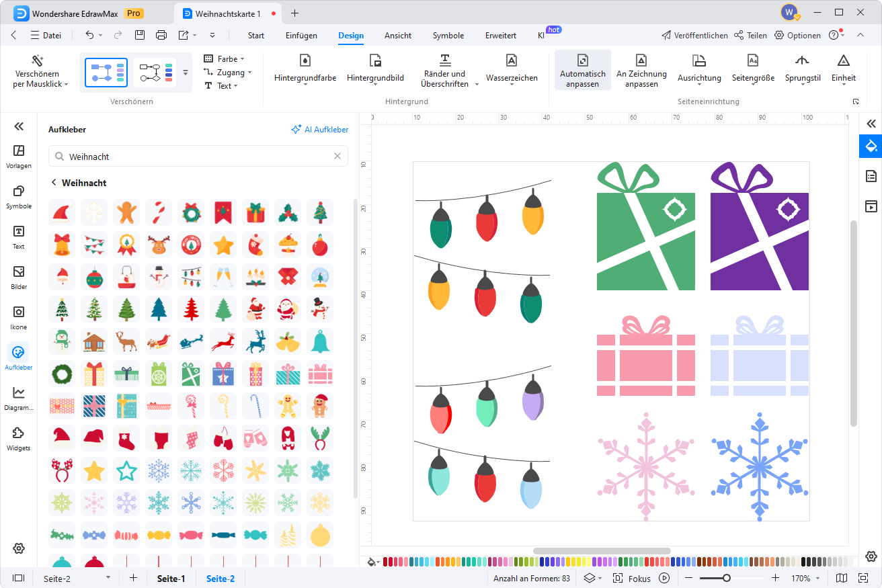Open the Bilder sidebar panel
This screenshot has height=588, width=882.
[x=19, y=277]
